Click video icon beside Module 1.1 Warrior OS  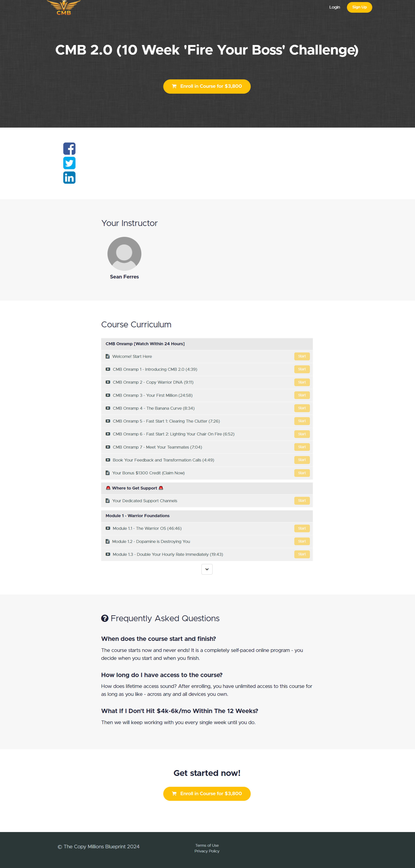click(x=108, y=528)
